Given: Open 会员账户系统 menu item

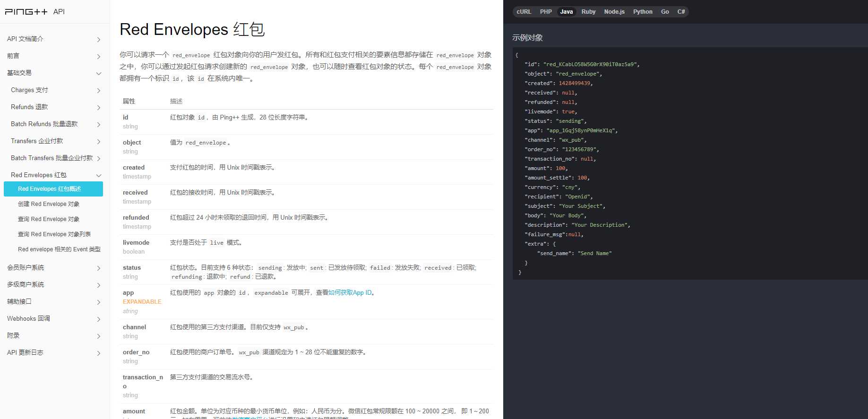Looking at the screenshot, I should tap(26, 267).
